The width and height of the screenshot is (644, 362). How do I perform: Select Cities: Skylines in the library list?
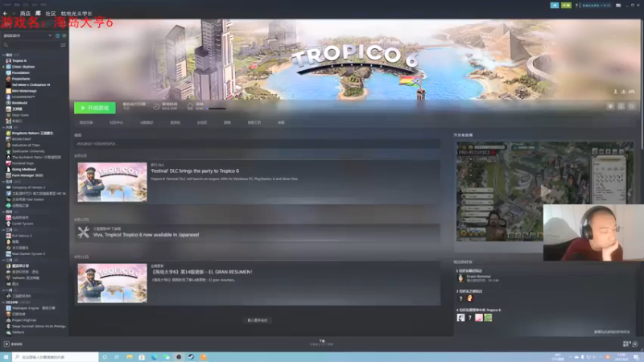(x=23, y=67)
